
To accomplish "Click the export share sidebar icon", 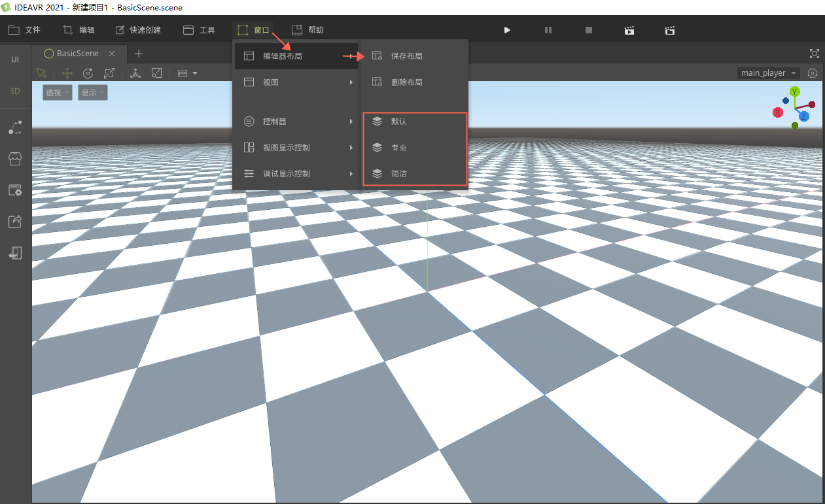I will click(x=15, y=222).
